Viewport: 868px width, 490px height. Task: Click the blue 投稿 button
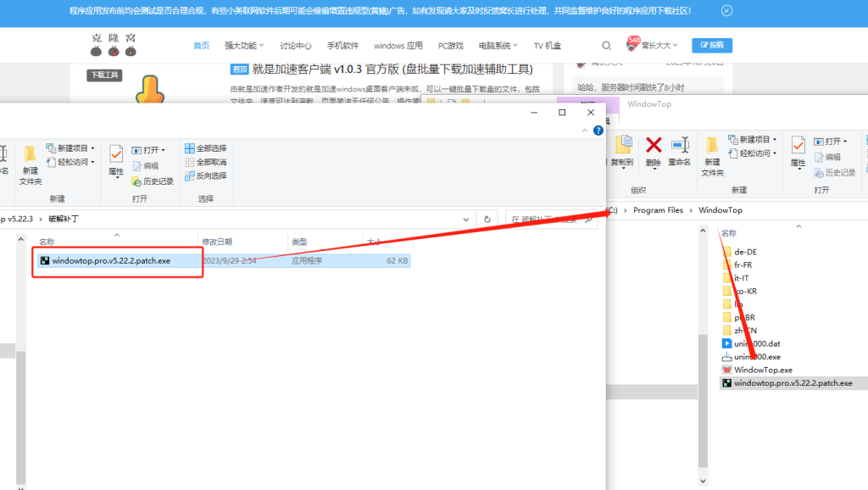pyautogui.click(x=712, y=46)
